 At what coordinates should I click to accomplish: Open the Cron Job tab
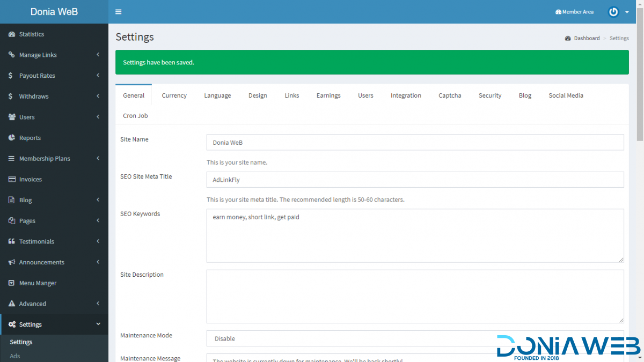pos(135,116)
